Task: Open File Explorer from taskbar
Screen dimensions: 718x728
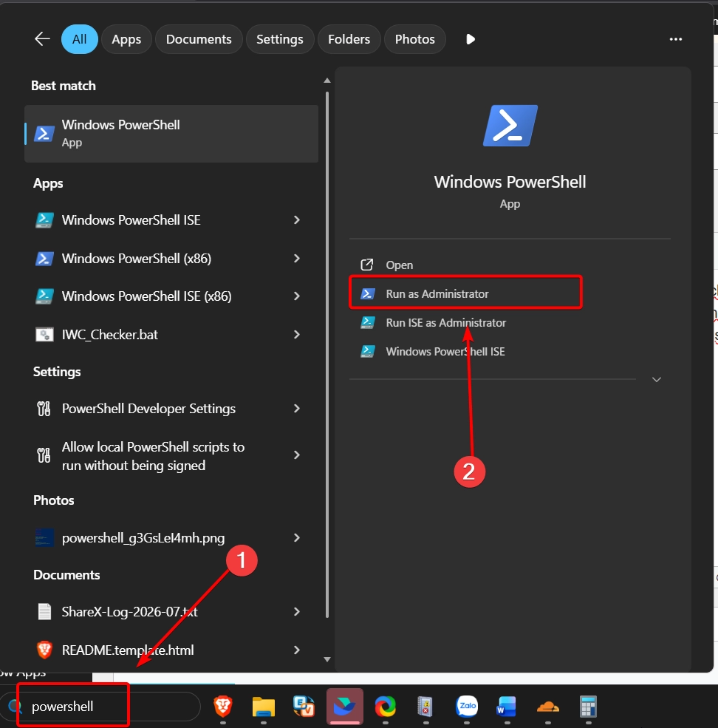Action: point(264,707)
